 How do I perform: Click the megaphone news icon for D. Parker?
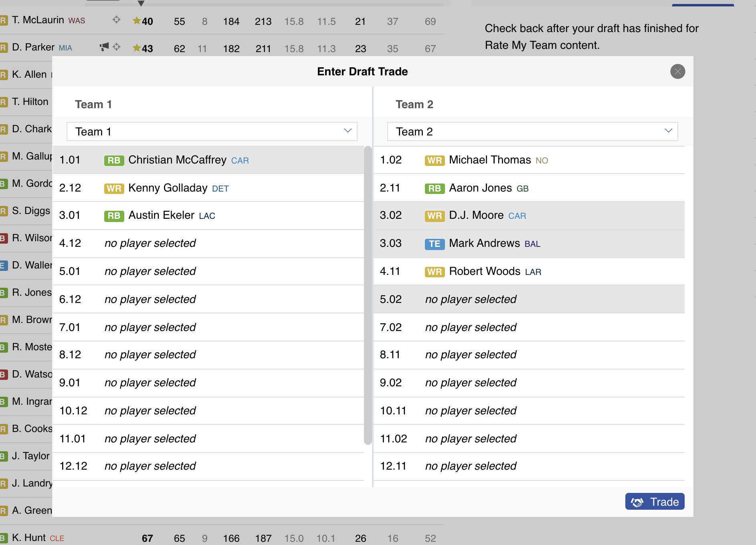pyautogui.click(x=104, y=47)
